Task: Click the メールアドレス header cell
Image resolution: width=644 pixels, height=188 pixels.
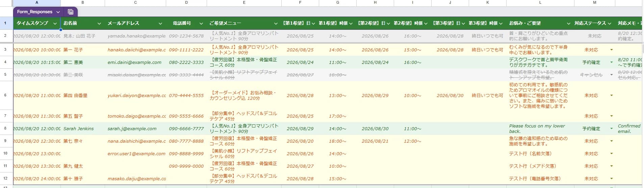Action: tap(135, 23)
